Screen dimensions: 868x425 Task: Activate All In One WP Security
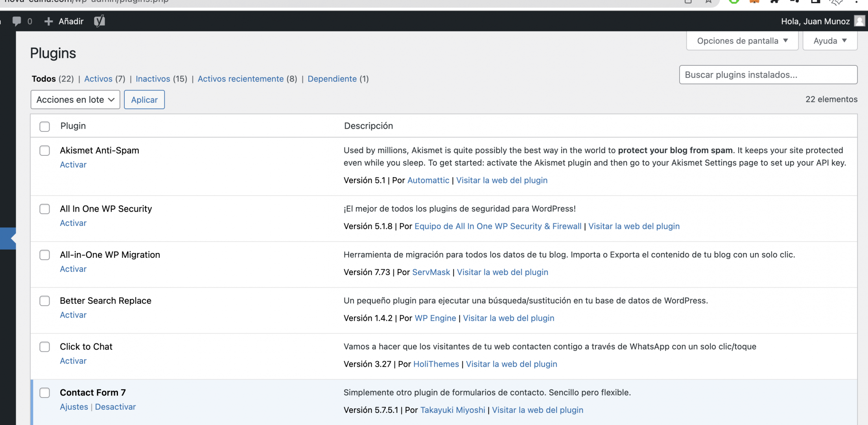(x=73, y=223)
